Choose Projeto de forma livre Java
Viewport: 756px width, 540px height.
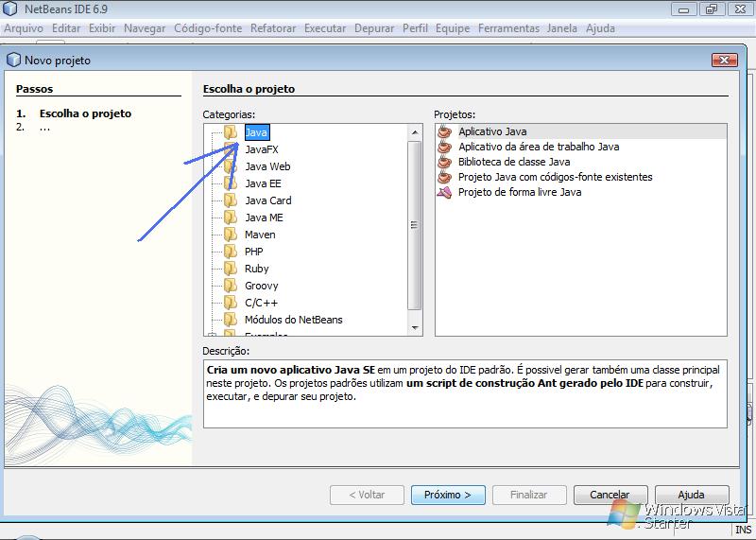click(519, 192)
